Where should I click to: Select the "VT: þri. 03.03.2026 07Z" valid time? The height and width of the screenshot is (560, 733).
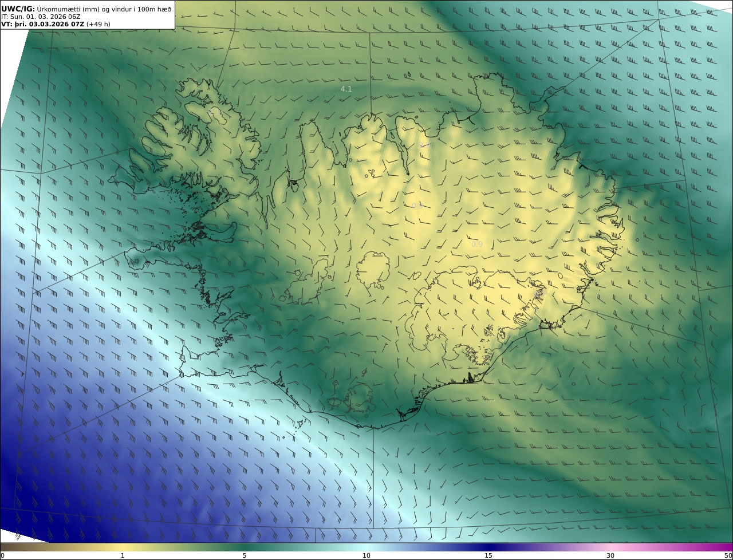(42, 24)
